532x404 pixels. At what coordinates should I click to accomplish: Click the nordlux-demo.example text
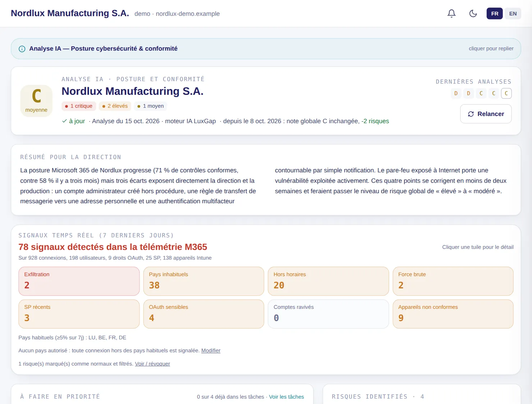pos(188,14)
